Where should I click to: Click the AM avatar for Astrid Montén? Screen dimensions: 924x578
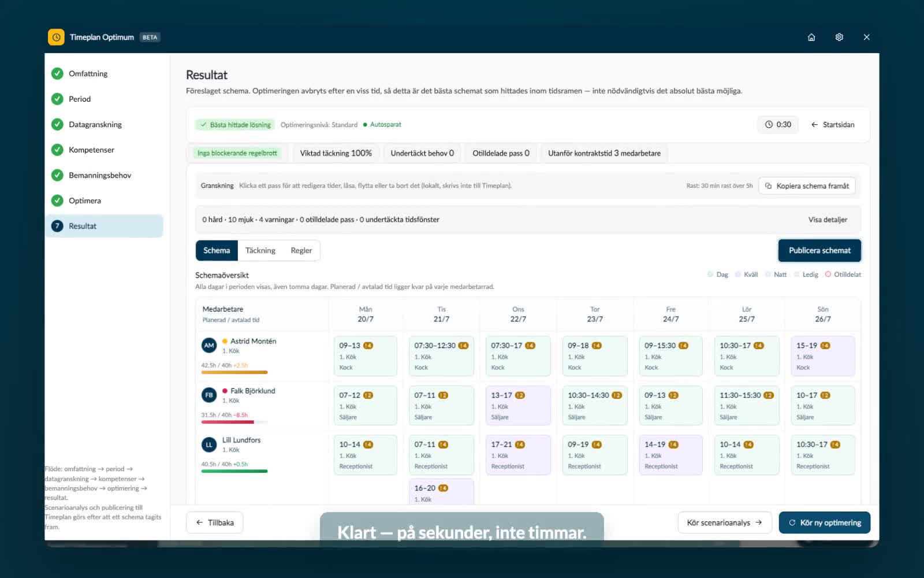click(209, 345)
